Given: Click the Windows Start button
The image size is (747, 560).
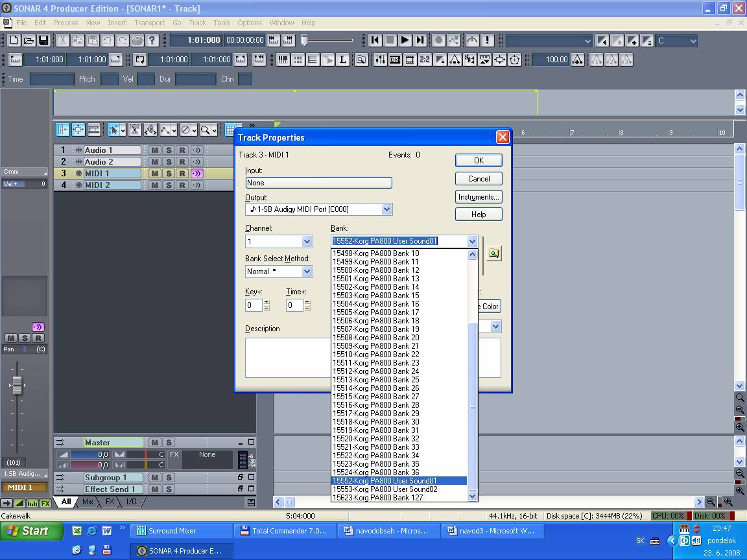Looking at the screenshot, I should pyautogui.click(x=31, y=530).
